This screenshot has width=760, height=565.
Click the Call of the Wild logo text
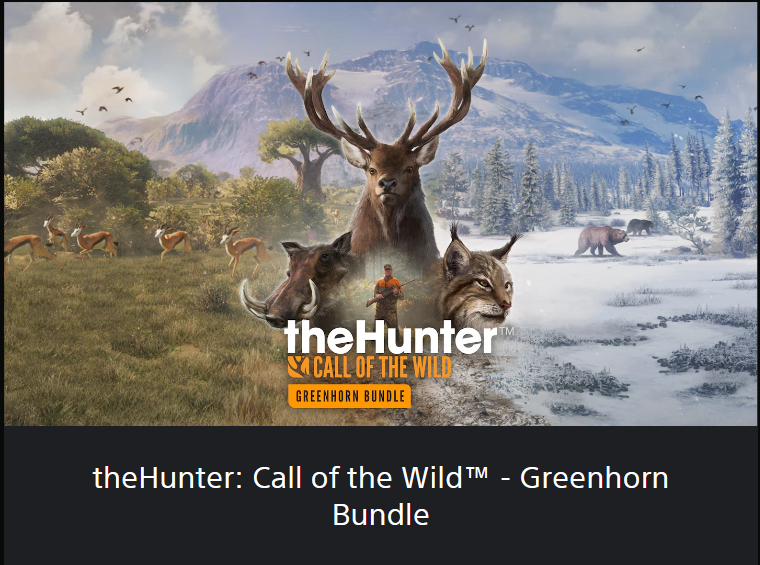click(382, 367)
